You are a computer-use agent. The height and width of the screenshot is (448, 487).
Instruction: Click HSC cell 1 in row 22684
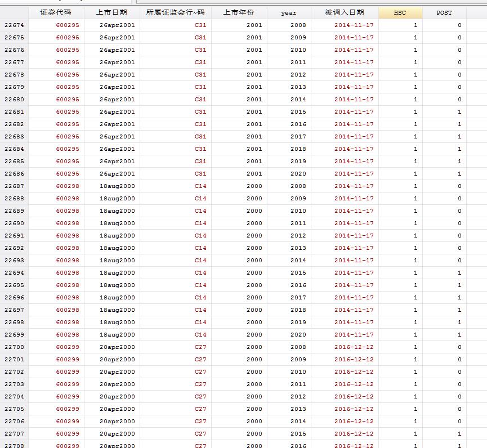point(401,149)
